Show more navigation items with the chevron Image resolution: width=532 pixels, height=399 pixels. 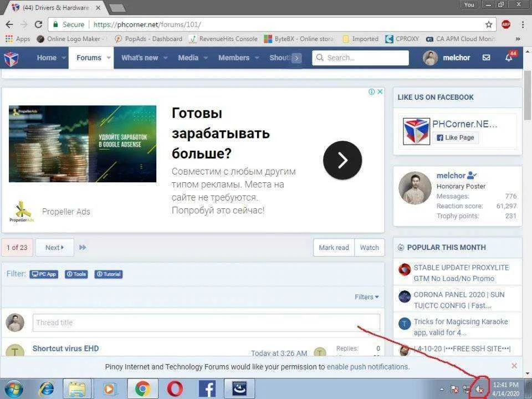(x=296, y=58)
